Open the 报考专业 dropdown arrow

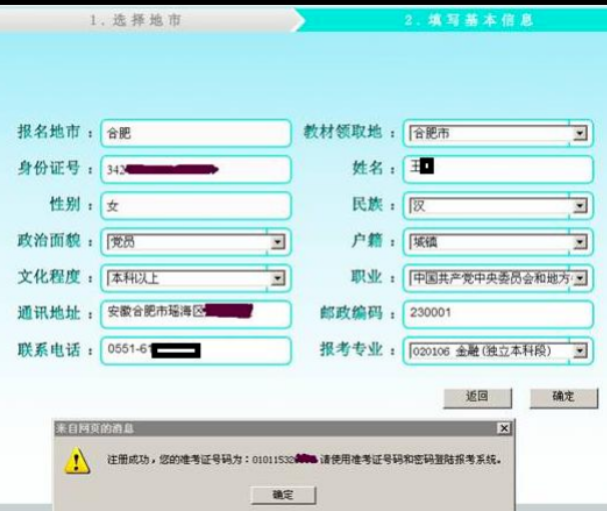pos(580,351)
